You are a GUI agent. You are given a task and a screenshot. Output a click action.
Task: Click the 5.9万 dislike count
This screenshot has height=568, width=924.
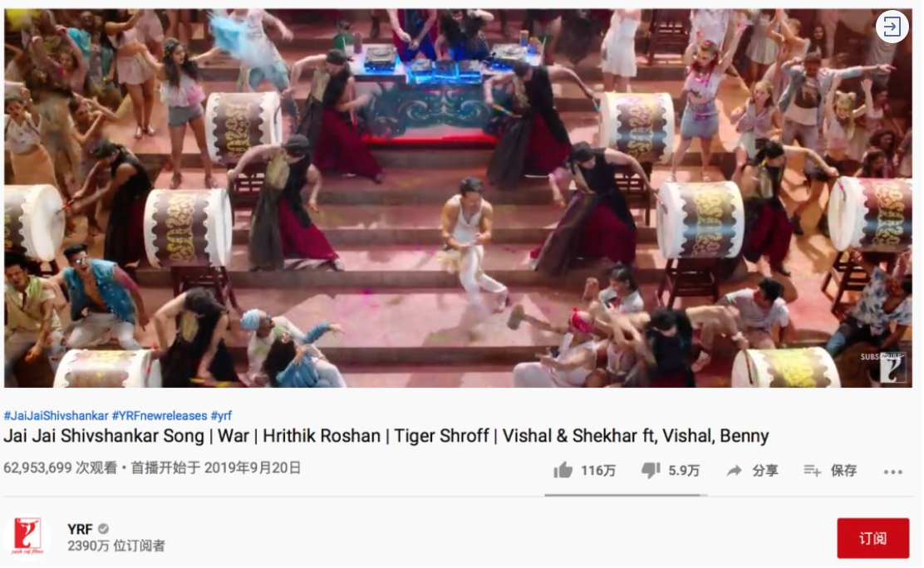click(x=684, y=471)
